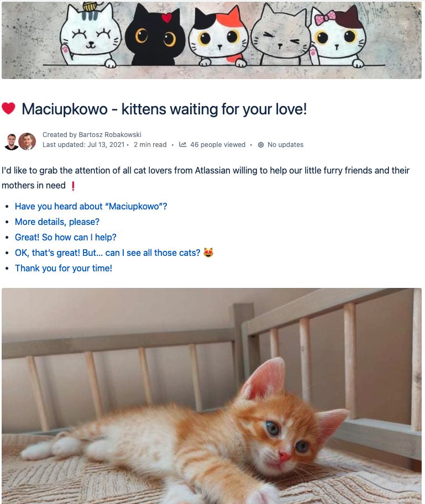Image resolution: width=425 pixels, height=504 pixels.
Task: Click the No updates watch icon
Action: coord(261,145)
